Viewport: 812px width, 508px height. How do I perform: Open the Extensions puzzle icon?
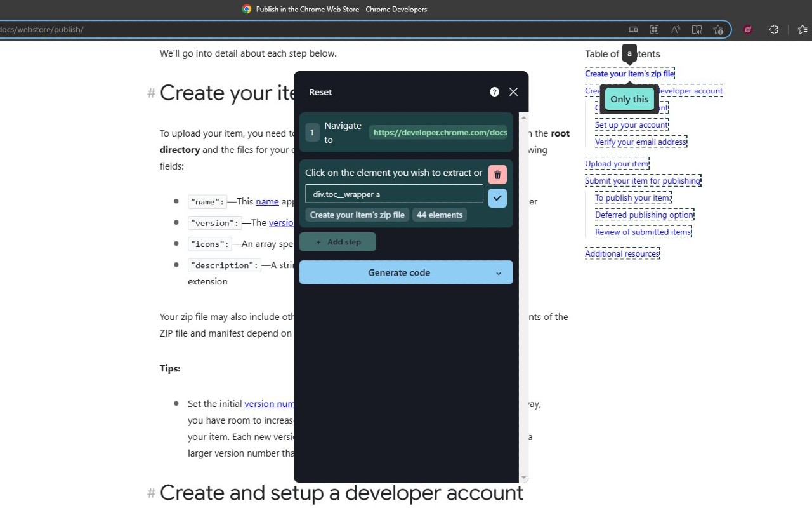click(x=773, y=29)
